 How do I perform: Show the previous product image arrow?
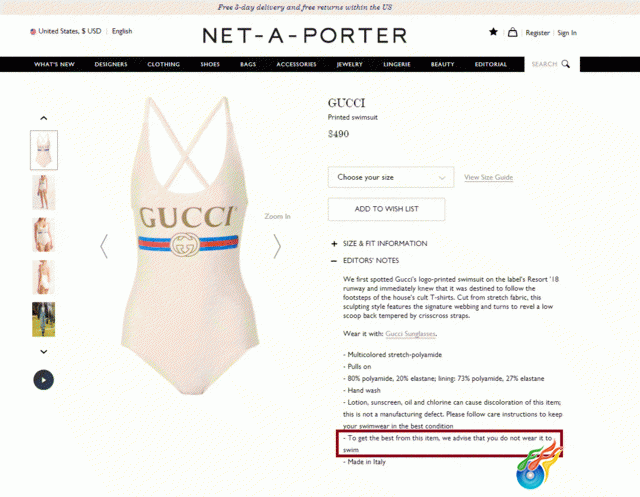[104, 246]
